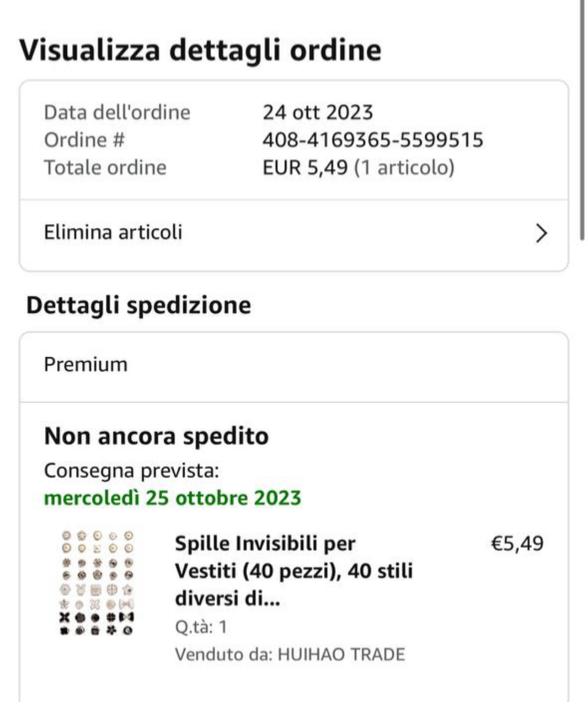
Task: Click the green mercoledì 25 ottobre 2023 date
Action: [x=172, y=498]
